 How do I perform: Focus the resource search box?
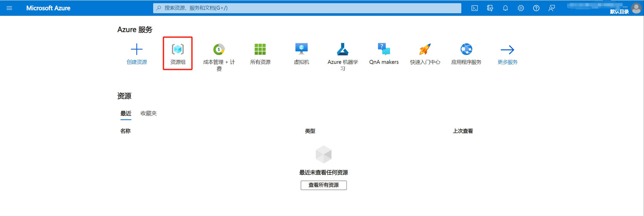tap(307, 8)
